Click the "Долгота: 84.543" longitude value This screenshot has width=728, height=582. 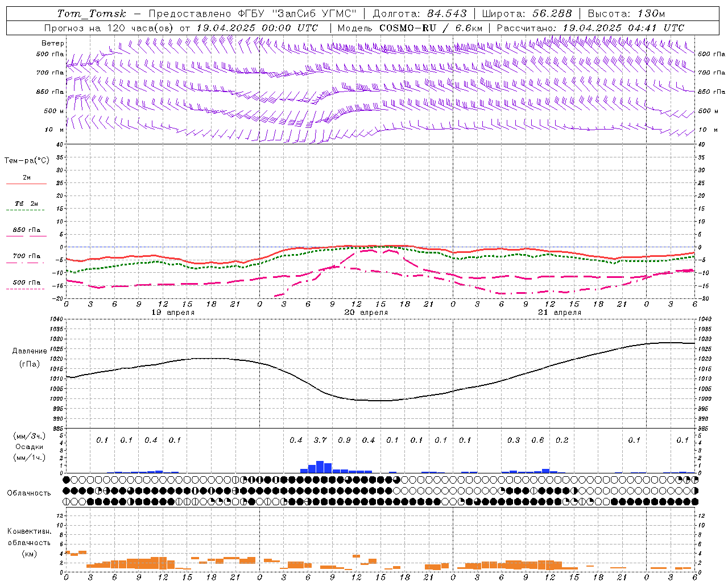(x=420, y=14)
